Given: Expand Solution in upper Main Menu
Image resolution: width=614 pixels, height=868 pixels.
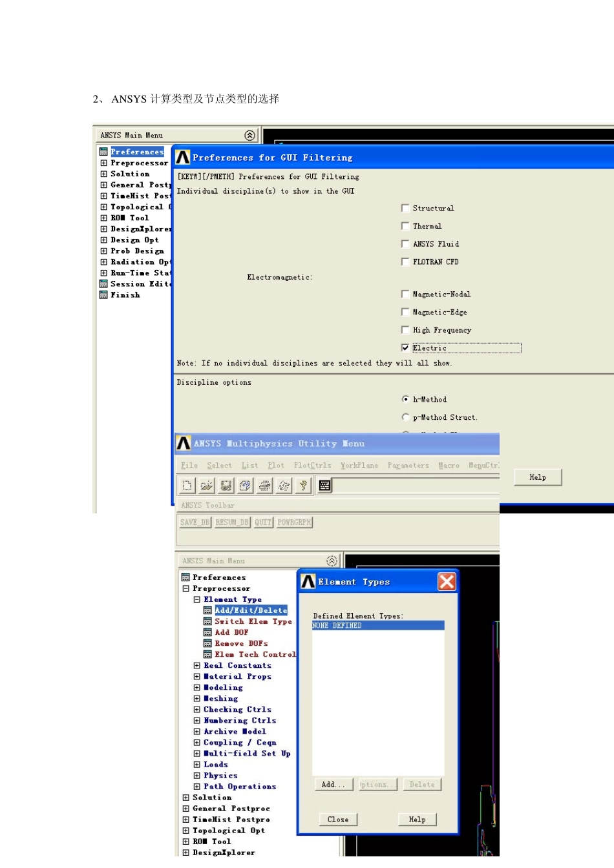Looking at the screenshot, I should (x=103, y=174).
